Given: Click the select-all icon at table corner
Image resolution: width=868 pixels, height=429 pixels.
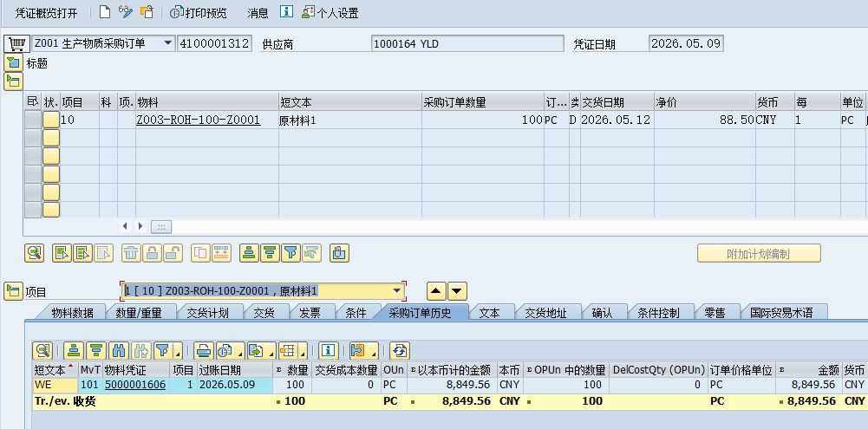Looking at the screenshot, I should pyautogui.click(x=33, y=102).
